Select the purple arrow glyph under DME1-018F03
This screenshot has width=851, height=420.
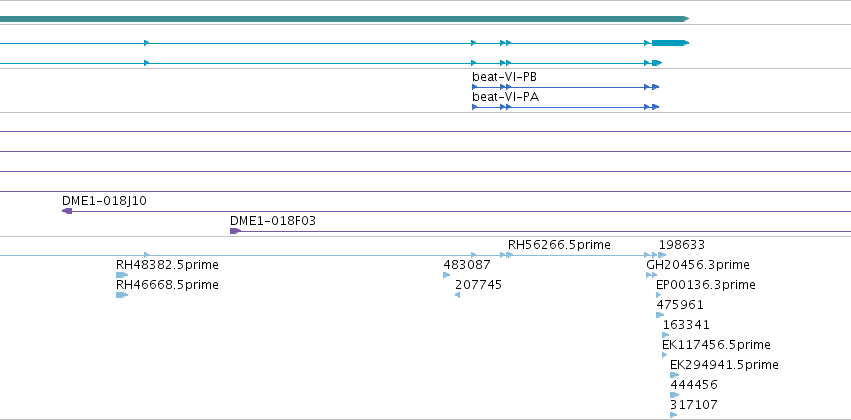tap(236, 231)
